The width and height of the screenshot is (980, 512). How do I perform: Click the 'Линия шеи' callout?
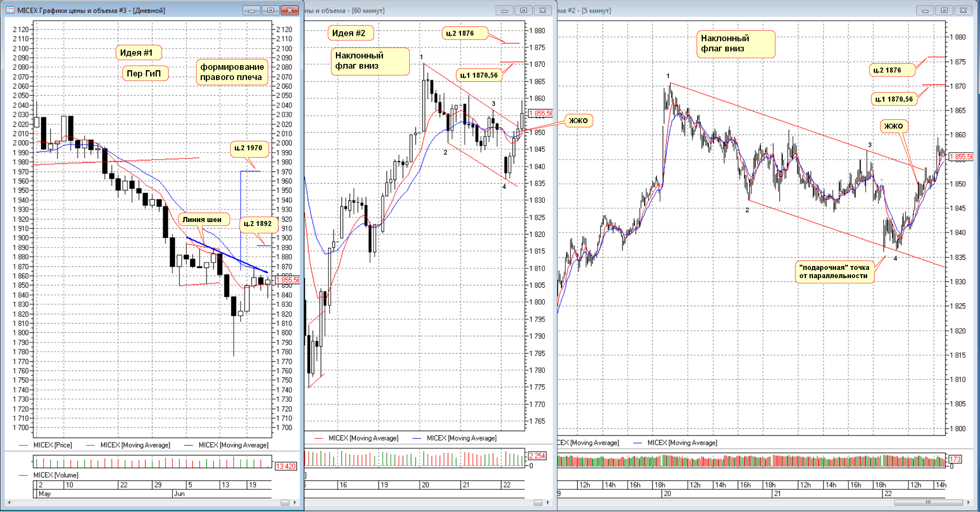tap(204, 220)
